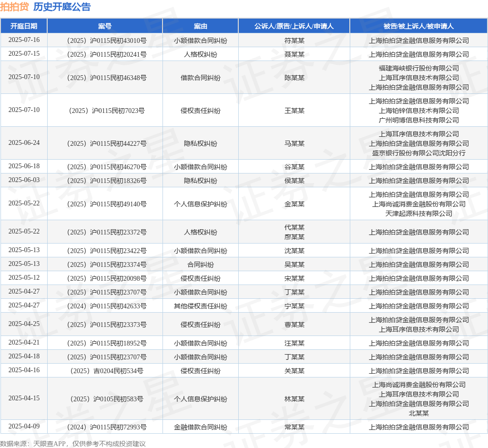Click defendant 天津起源科技有限公司

(418, 214)
